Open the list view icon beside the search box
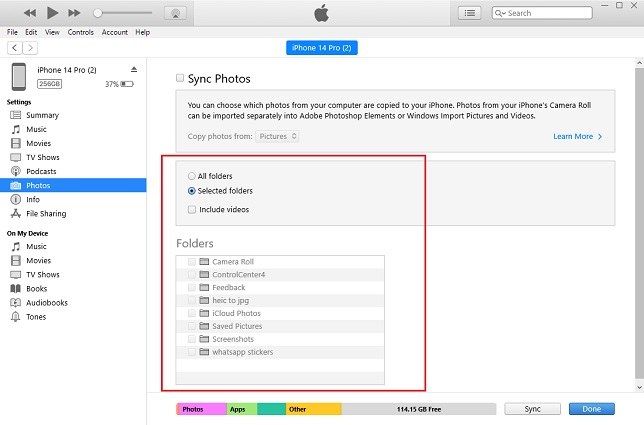Image resolution: width=644 pixels, height=425 pixels. (469, 13)
